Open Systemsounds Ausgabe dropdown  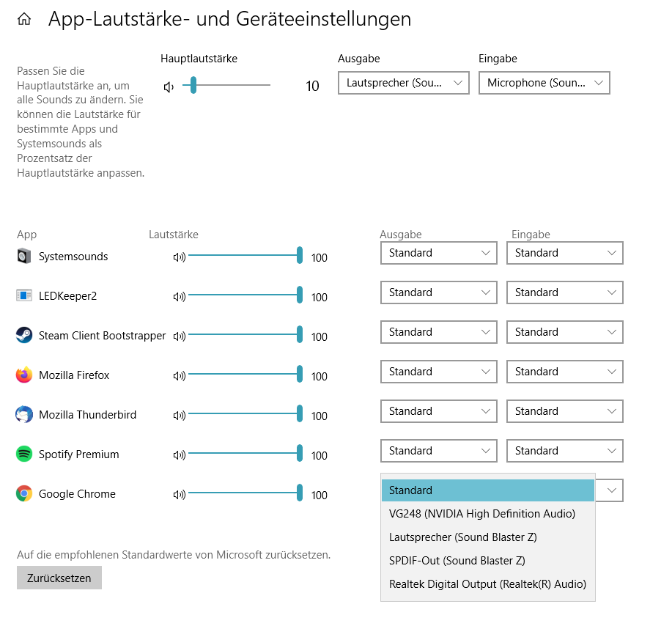tap(438, 253)
